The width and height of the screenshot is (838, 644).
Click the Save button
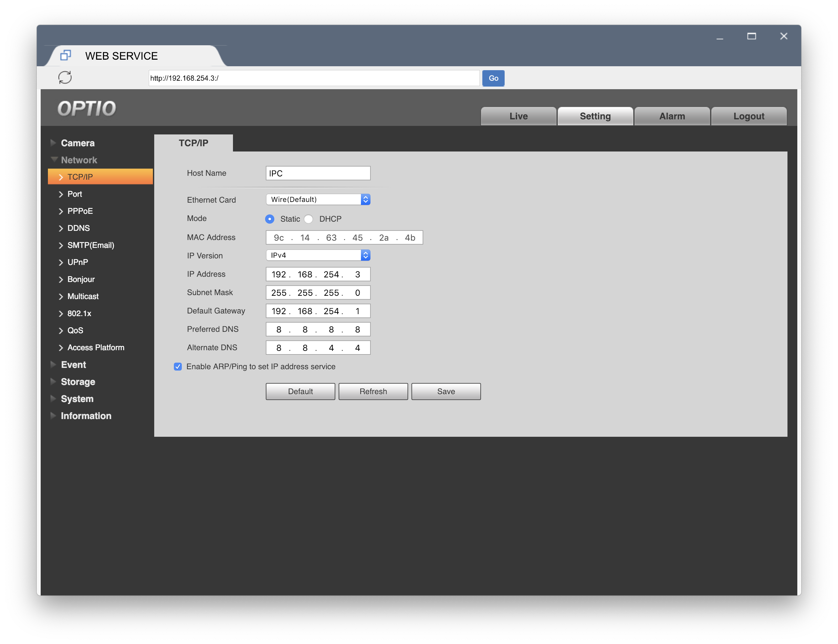446,392
